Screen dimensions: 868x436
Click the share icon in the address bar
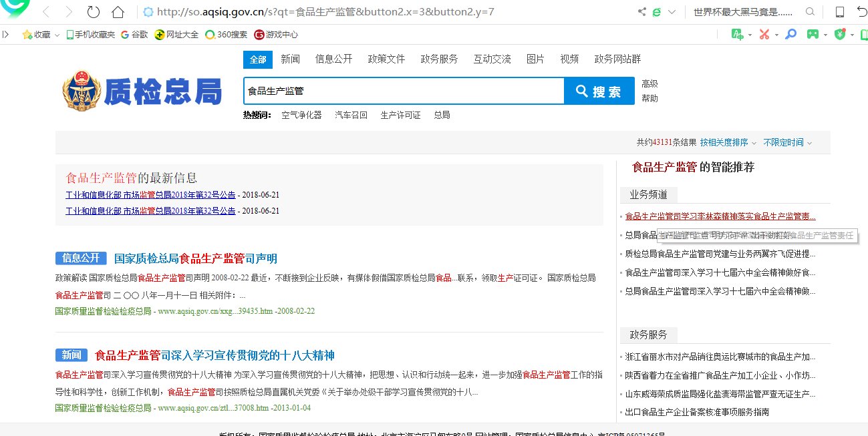[641, 11]
